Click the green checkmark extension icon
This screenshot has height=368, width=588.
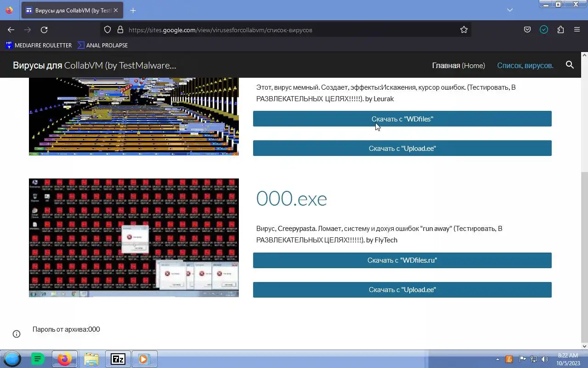544,30
